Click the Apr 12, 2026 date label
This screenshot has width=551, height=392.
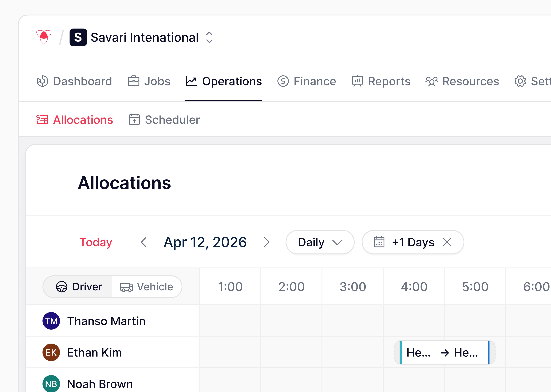click(205, 242)
